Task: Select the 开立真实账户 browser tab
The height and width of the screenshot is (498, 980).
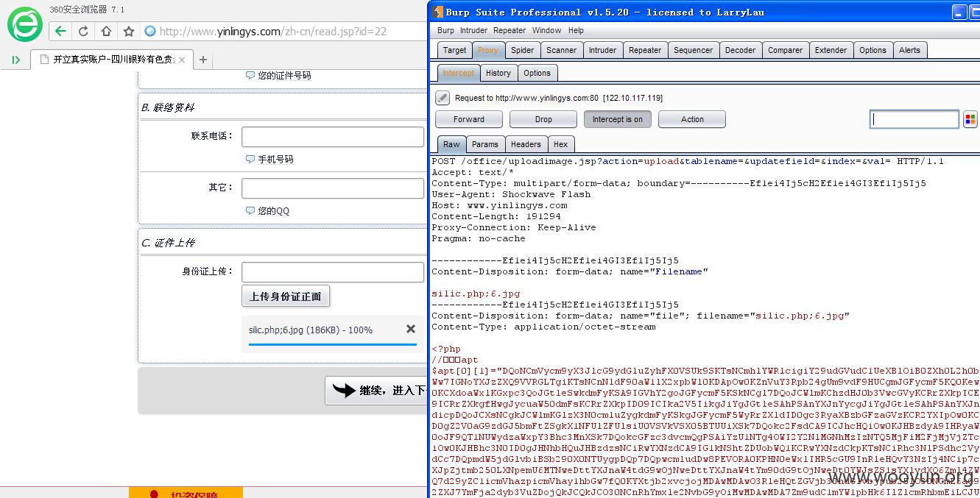Action: 112,60
